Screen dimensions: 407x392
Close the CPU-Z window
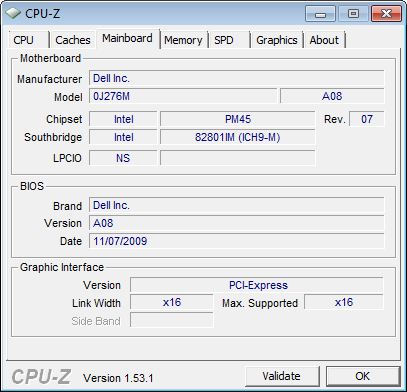click(386, 14)
